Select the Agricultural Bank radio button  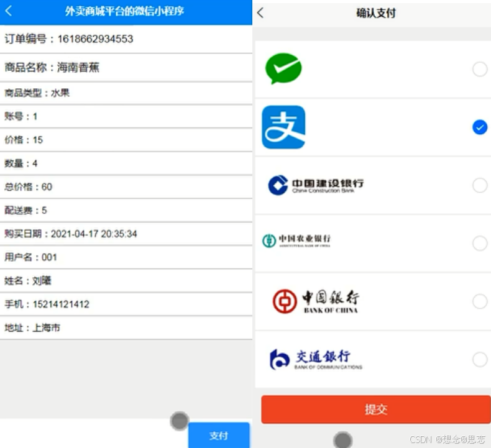pos(479,243)
